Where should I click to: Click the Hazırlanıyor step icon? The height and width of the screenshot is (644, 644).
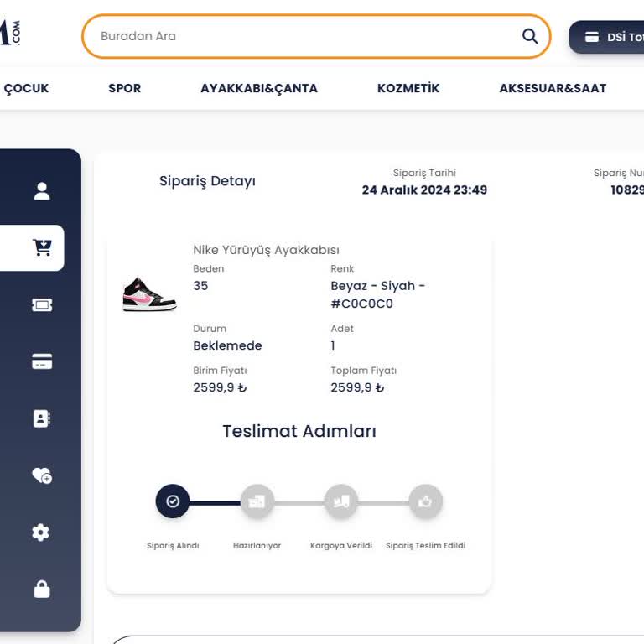click(x=257, y=501)
